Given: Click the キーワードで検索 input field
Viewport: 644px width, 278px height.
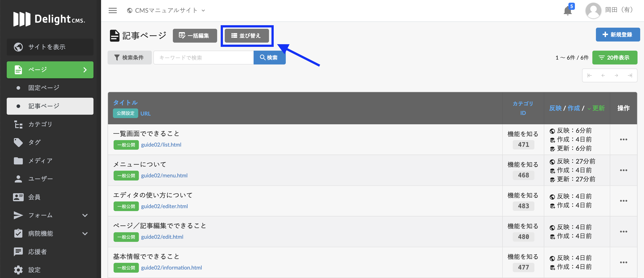Looking at the screenshot, I should [203, 58].
